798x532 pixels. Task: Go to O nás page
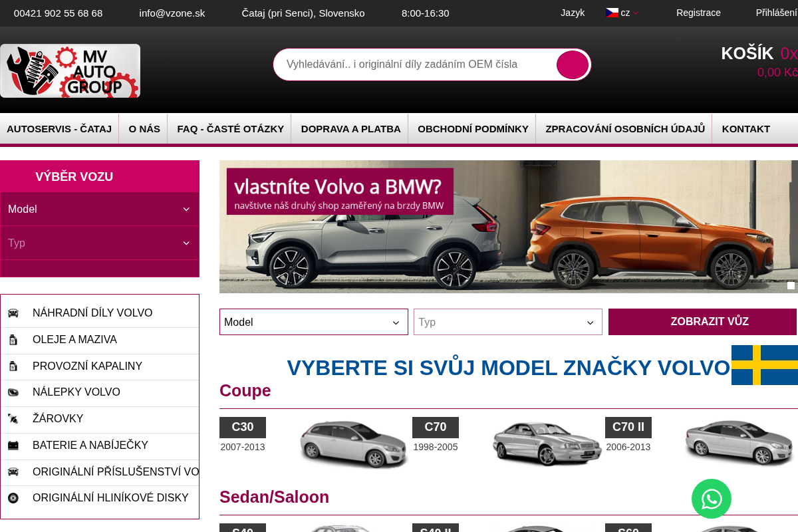(144, 129)
